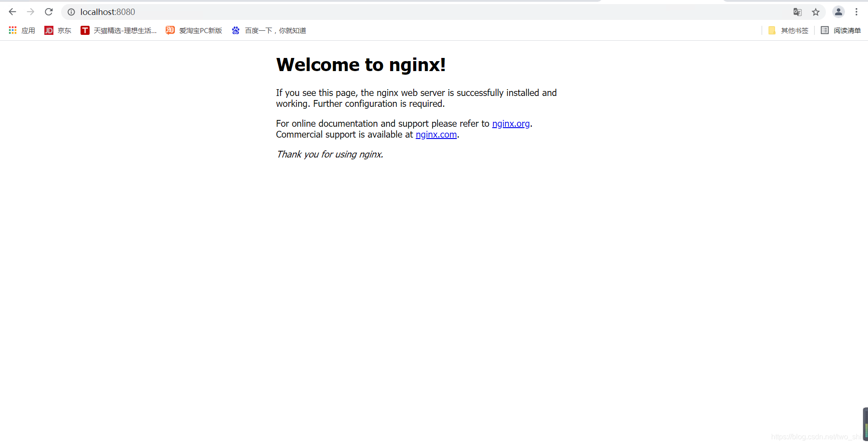
Task: Open the 百度一下 bookmark
Action: pyautogui.click(x=269, y=30)
